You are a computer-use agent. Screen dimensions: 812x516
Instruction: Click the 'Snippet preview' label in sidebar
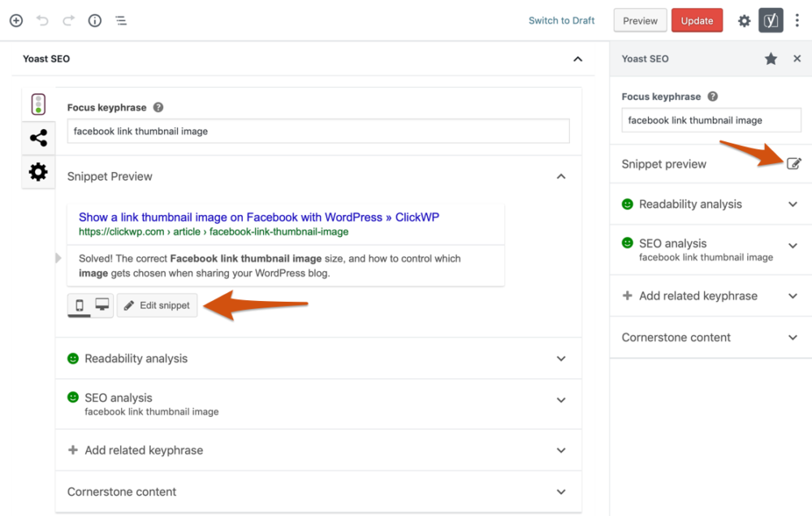[664, 164]
